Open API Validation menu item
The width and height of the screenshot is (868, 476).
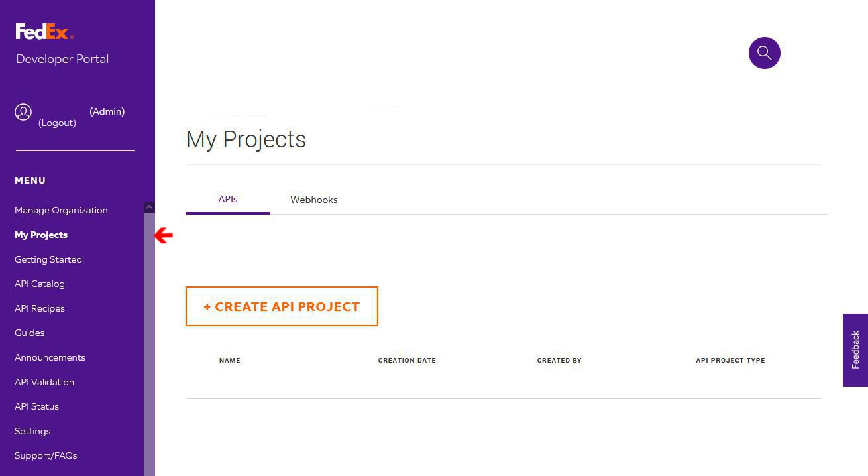tap(44, 382)
